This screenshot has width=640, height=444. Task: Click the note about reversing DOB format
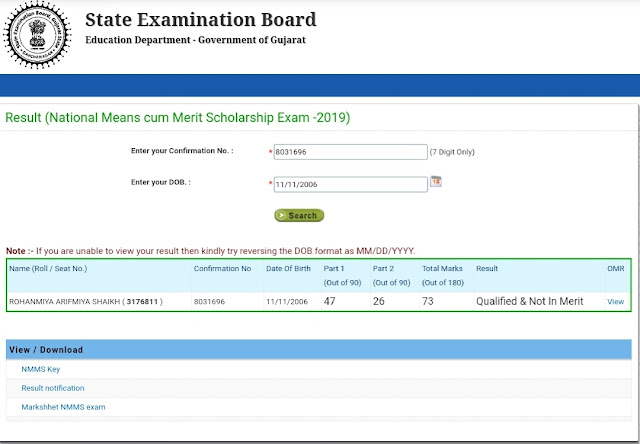coord(210,251)
